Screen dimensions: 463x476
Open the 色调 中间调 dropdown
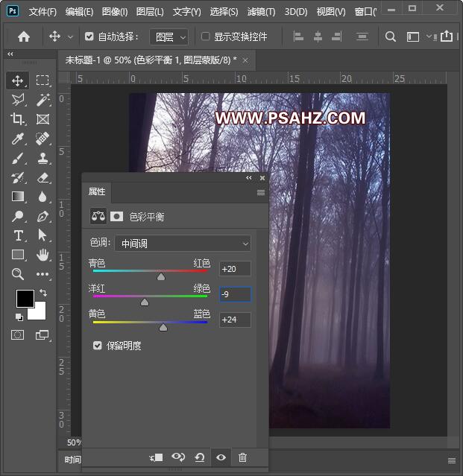(x=183, y=244)
